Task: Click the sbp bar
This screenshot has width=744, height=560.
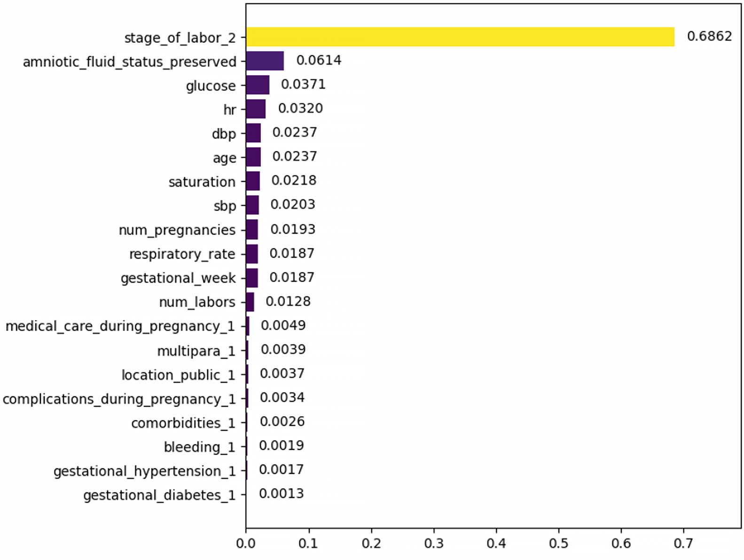Action: [252, 205]
